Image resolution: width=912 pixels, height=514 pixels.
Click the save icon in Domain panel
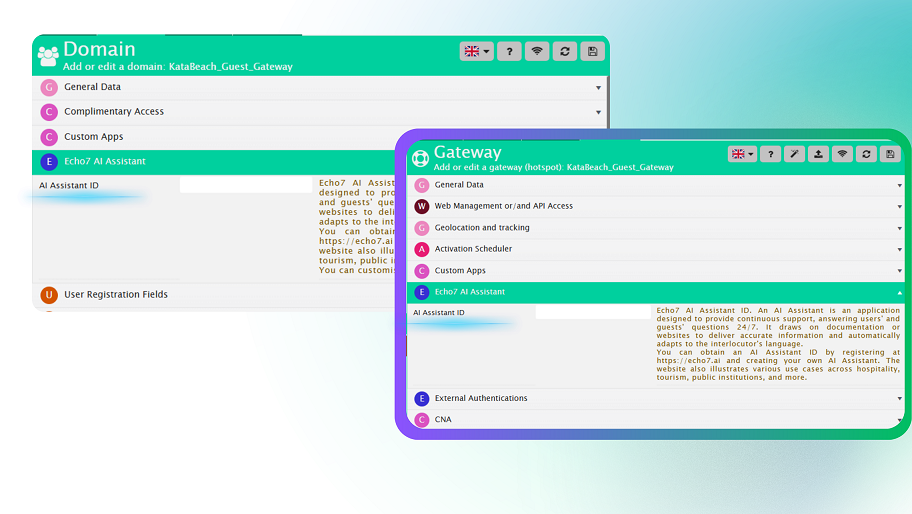[593, 51]
